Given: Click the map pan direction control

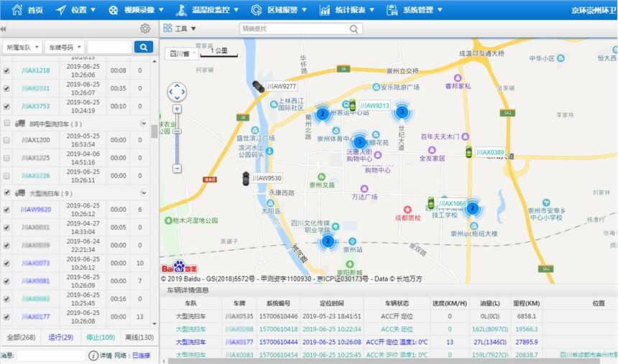Looking at the screenshot, I should (177, 92).
